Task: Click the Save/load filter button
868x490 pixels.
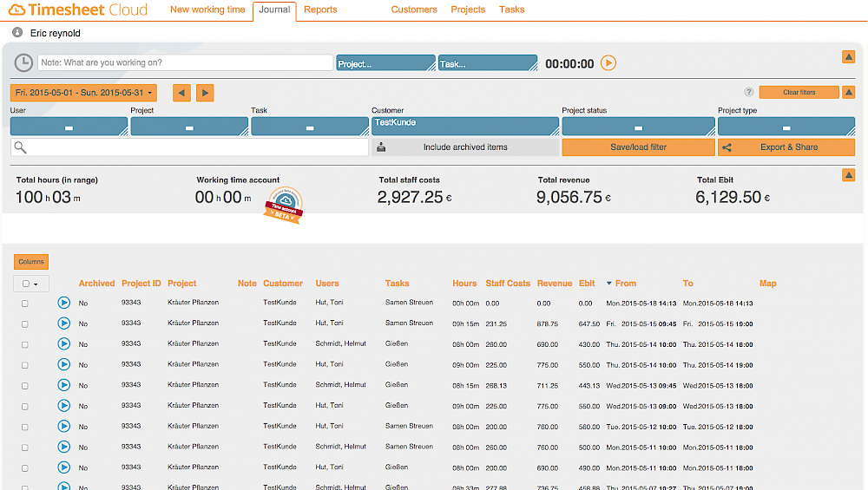Action: (638, 147)
